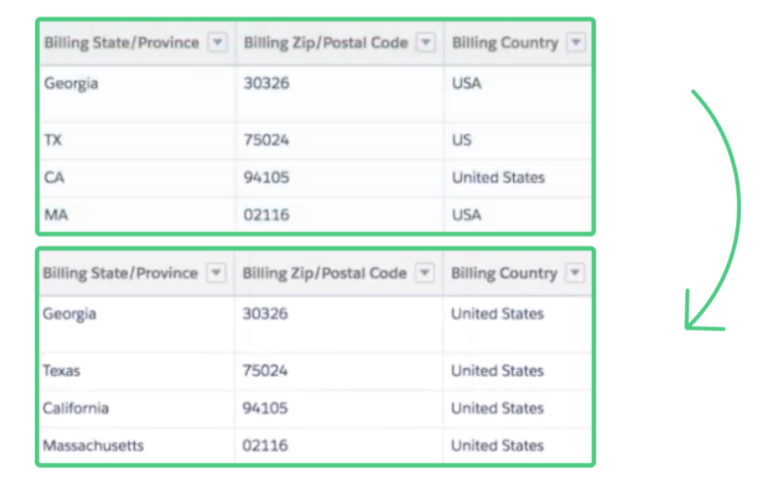
Task: Click the Billing Country header in top table
Action: point(505,43)
